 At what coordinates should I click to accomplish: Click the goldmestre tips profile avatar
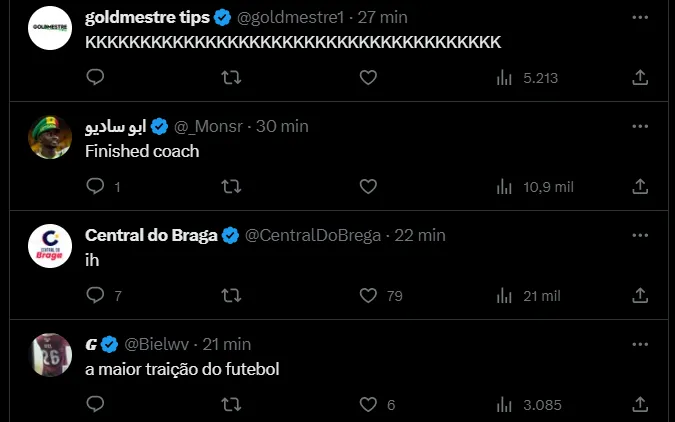point(50,27)
